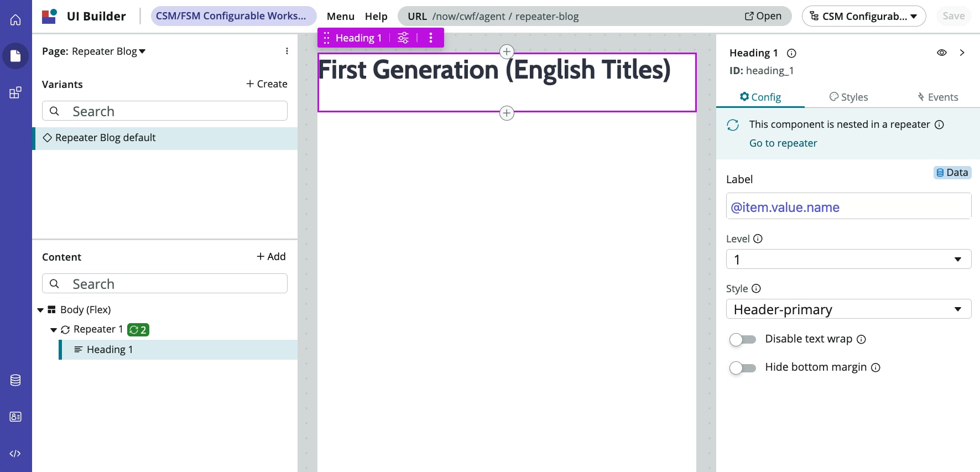This screenshot has height=472, width=980.
Task: Open the components icon in left sidebar
Action: pyautogui.click(x=15, y=92)
